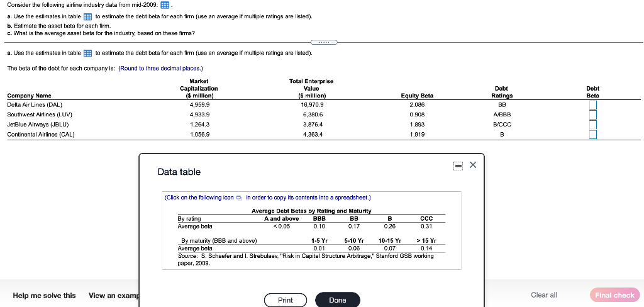Screen dimensions: 644x307
Task: Click equity beta value 1.919
Action: pyautogui.click(x=417, y=135)
